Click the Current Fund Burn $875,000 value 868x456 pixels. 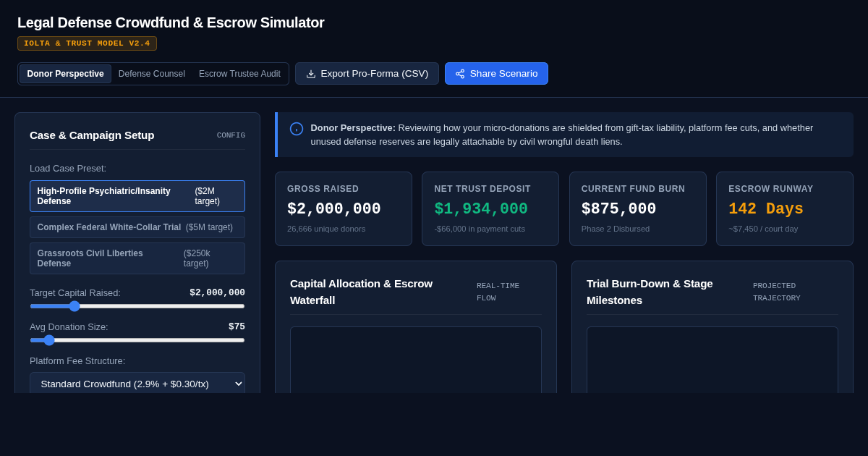point(619,209)
